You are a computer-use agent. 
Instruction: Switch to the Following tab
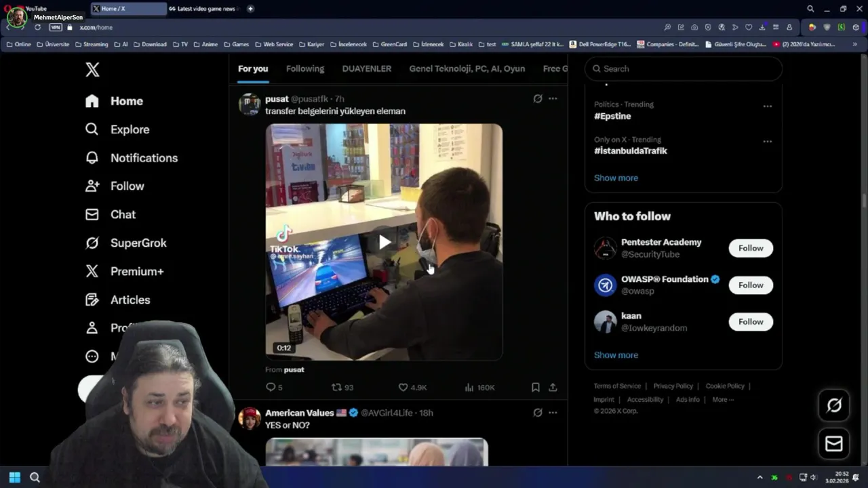point(305,69)
